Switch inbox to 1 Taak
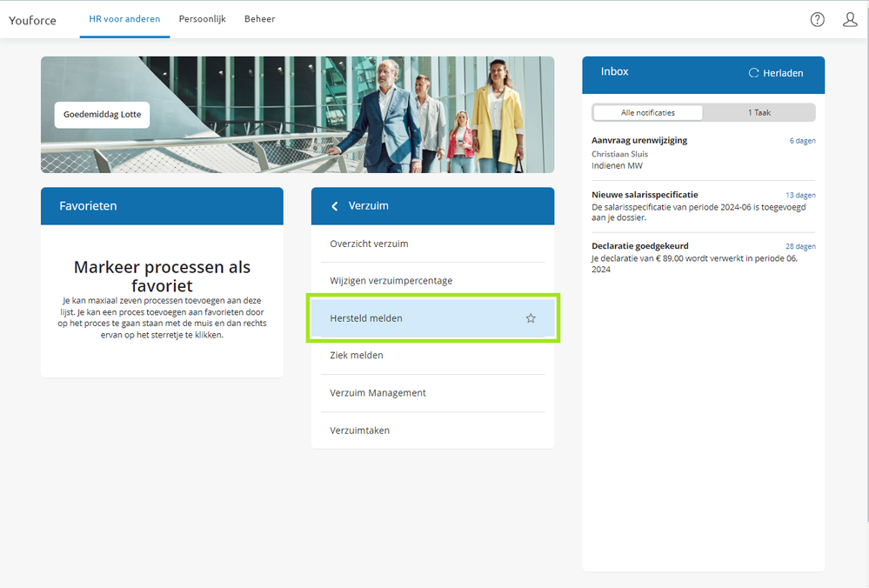 pos(759,112)
